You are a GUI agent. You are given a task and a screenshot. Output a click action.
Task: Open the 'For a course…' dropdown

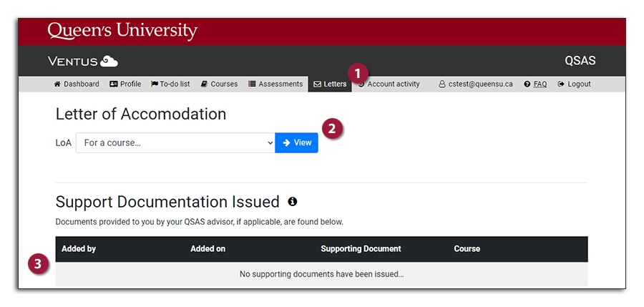tap(175, 143)
